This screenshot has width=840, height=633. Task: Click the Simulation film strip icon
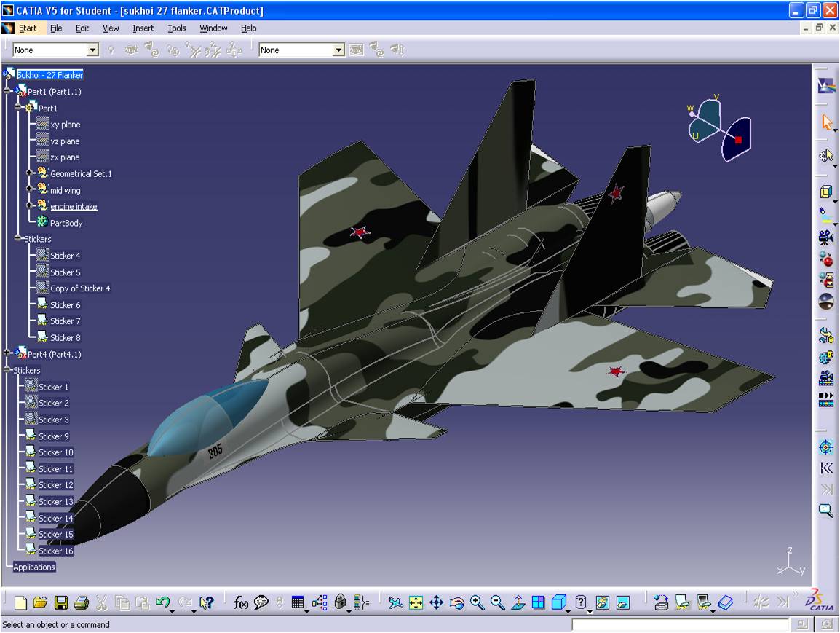pos(826,398)
